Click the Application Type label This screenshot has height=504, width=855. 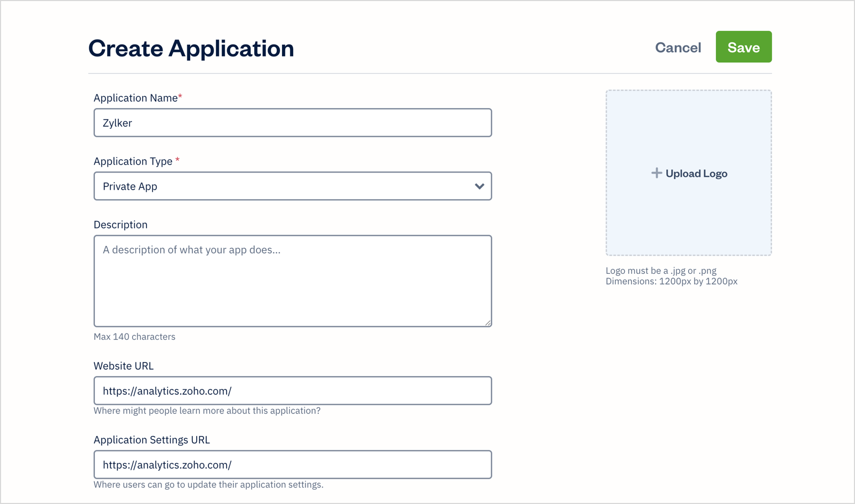tap(133, 161)
